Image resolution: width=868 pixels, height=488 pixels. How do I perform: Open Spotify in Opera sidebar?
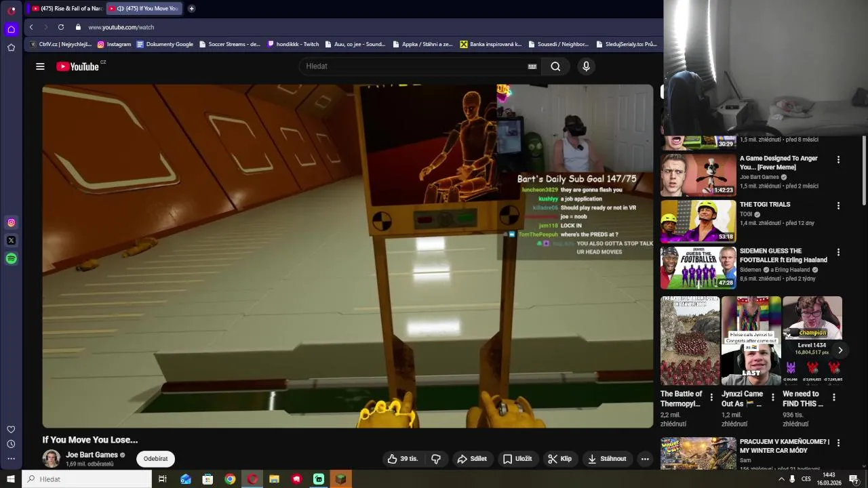click(x=12, y=258)
